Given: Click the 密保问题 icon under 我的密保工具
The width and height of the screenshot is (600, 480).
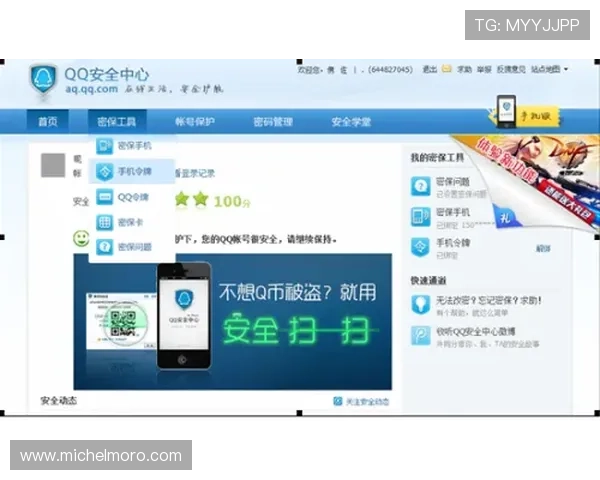Looking at the screenshot, I should click(421, 186).
